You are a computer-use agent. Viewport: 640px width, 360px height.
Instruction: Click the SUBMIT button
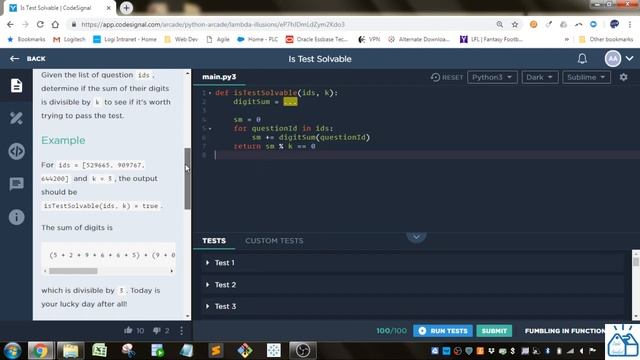[494, 331]
